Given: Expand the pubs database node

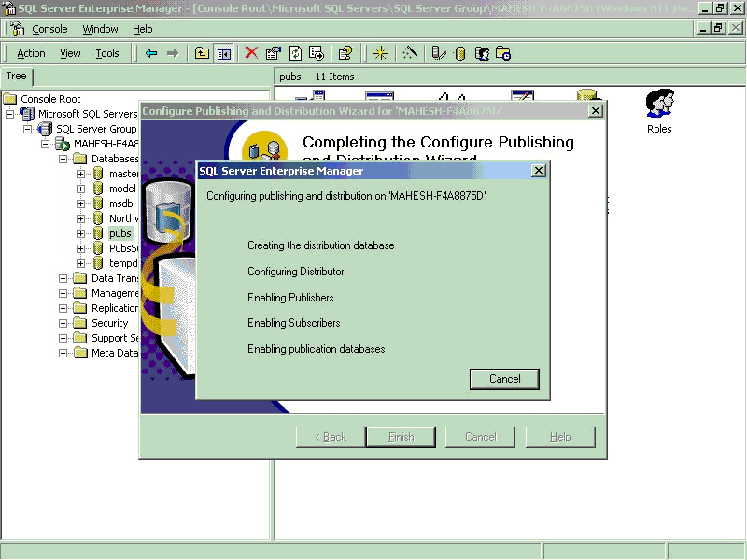Looking at the screenshot, I should click(x=80, y=233).
